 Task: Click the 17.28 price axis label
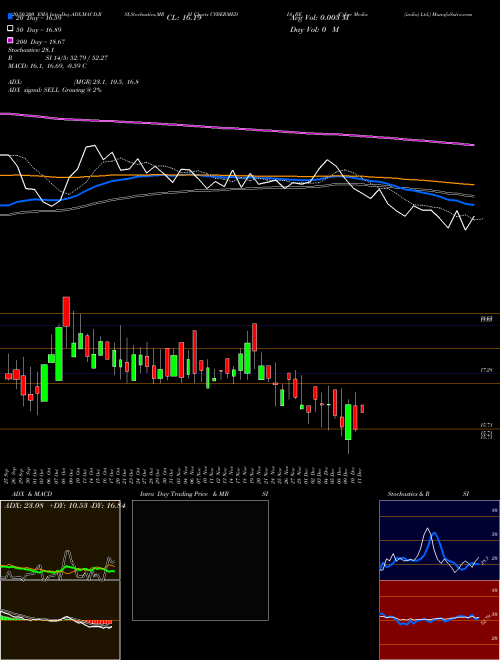click(x=487, y=370)
